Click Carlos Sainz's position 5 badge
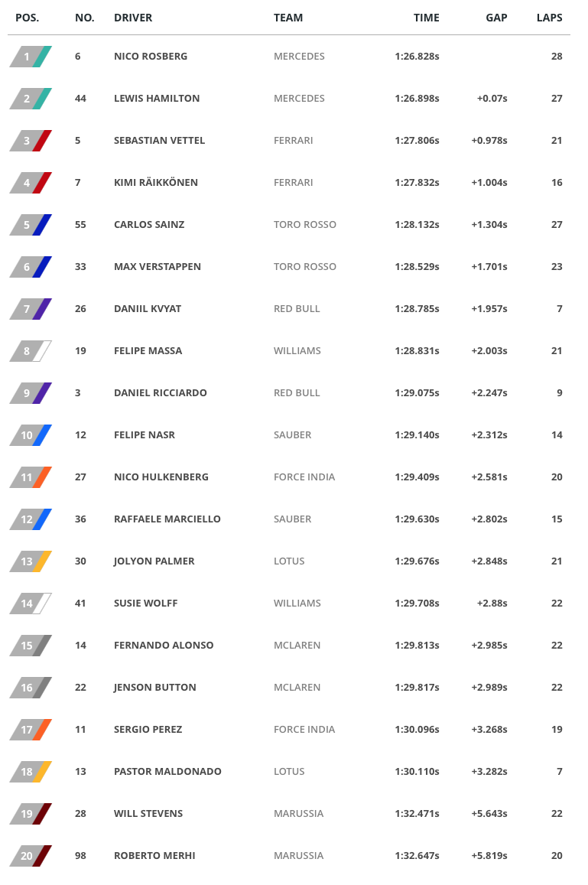 [30, 225]
